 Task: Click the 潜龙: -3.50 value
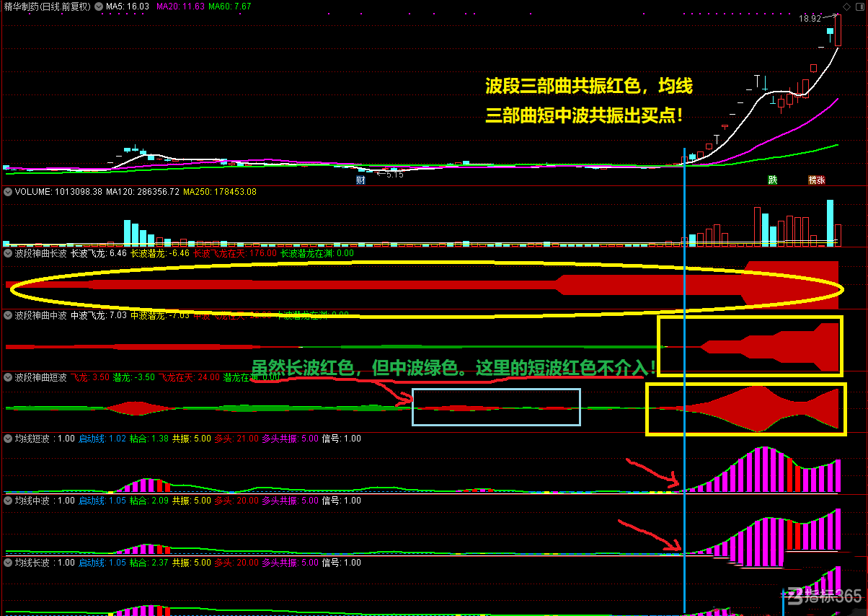[134, 377]
